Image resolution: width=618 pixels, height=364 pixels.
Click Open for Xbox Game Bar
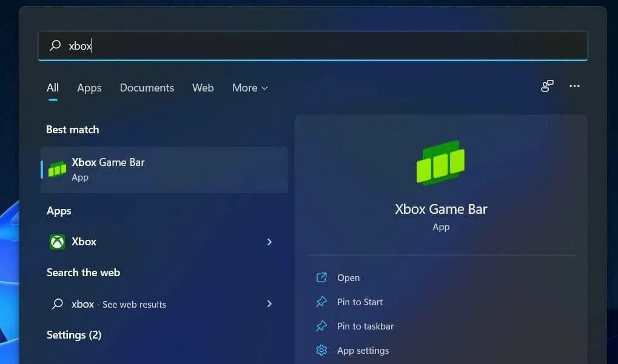coord(348,278)
